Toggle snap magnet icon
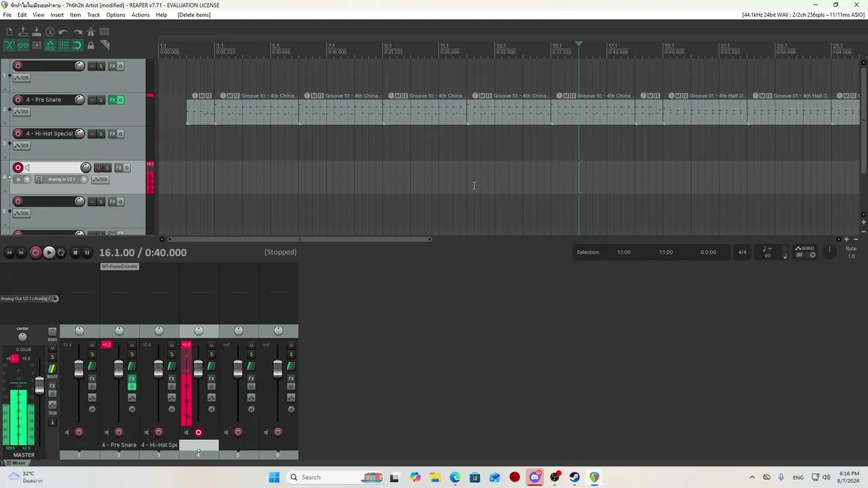The image size is (868, 488). coord(77,45)
